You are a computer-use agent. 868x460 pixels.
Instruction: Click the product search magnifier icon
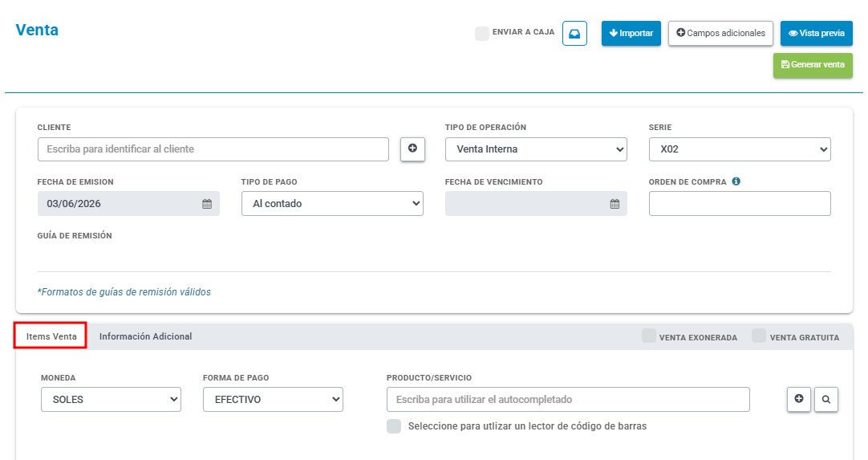pos(826,399)
